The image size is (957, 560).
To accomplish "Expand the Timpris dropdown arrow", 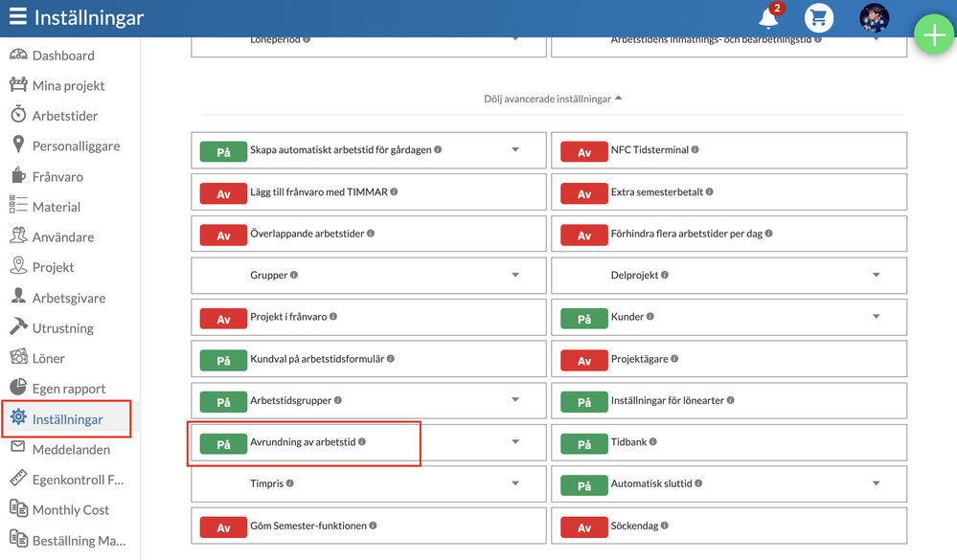I will pyautogui.click(x=515, y=483).
